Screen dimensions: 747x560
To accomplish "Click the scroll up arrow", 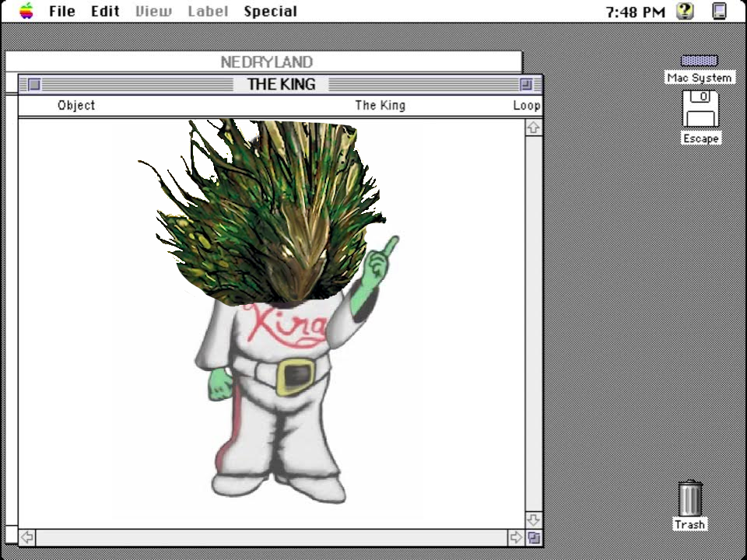I will click(x=533, y=128).
